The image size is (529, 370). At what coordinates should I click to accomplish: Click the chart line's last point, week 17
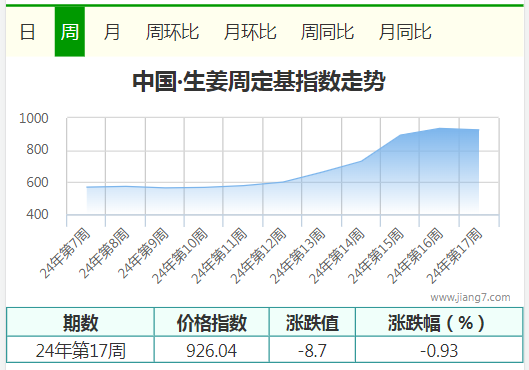pyautogui.click(x=478, y=130)
